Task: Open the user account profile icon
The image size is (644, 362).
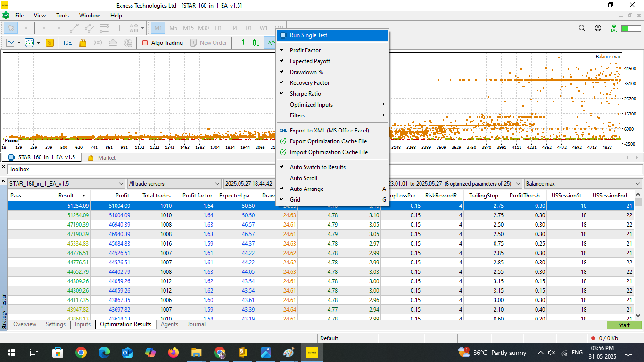Action: coord(598,28)
